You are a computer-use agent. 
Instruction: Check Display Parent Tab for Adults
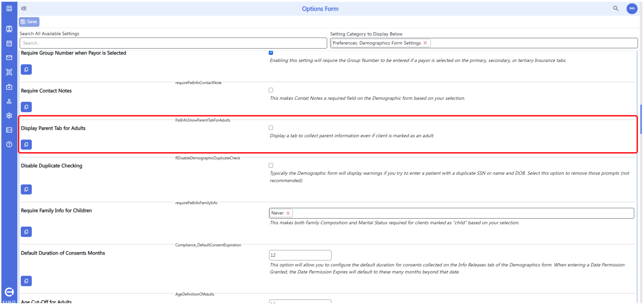pos(271,128)
